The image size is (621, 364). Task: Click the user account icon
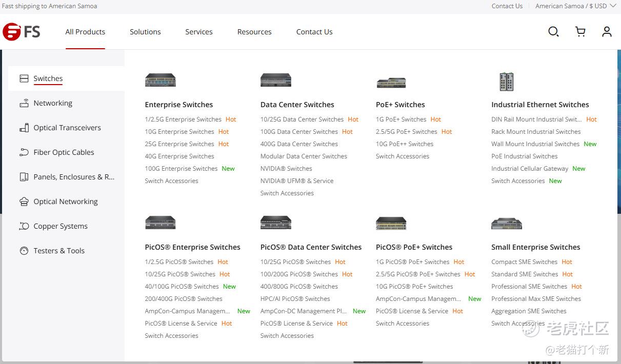point(607,32)
